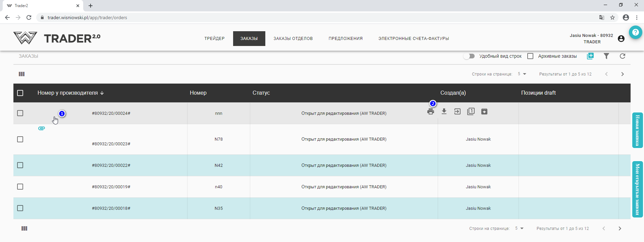This screenshot has width=644, height=242.
Task: Click the paperclip attachment icon
Action: pos(42,129)
